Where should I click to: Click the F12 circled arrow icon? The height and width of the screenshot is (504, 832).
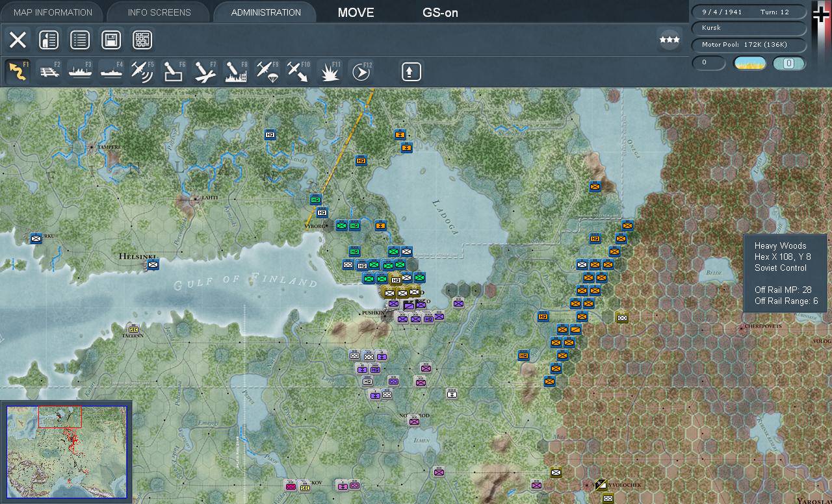coord(361,71)
